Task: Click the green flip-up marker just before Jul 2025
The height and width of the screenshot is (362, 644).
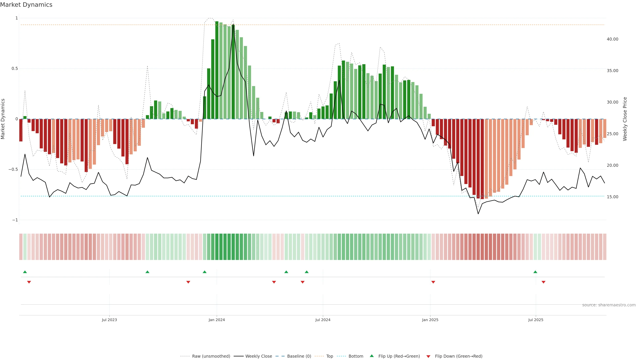Action: (535, 272)
